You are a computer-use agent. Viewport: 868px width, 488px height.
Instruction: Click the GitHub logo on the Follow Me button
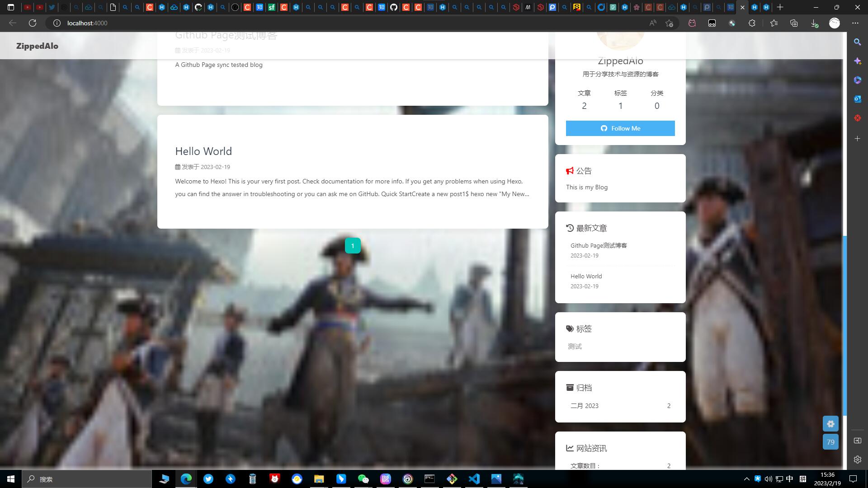[604, 128]
